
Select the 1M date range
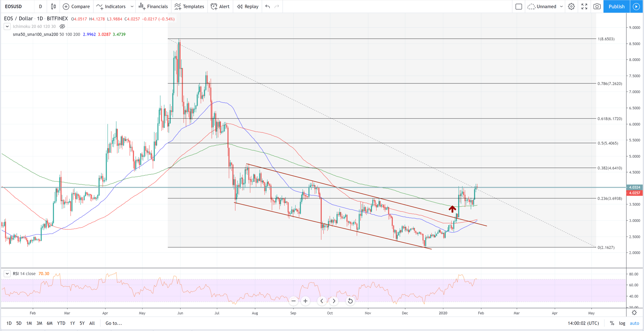[29, 323]
